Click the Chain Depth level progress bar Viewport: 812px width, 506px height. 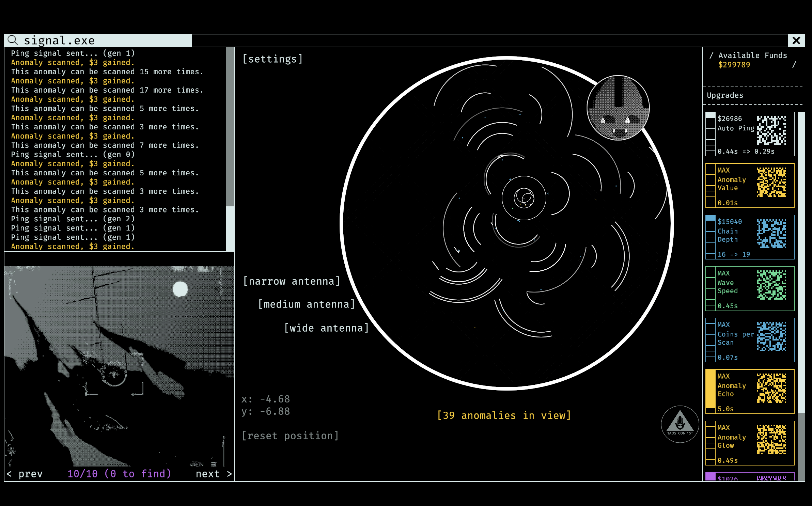coord(710,237)
